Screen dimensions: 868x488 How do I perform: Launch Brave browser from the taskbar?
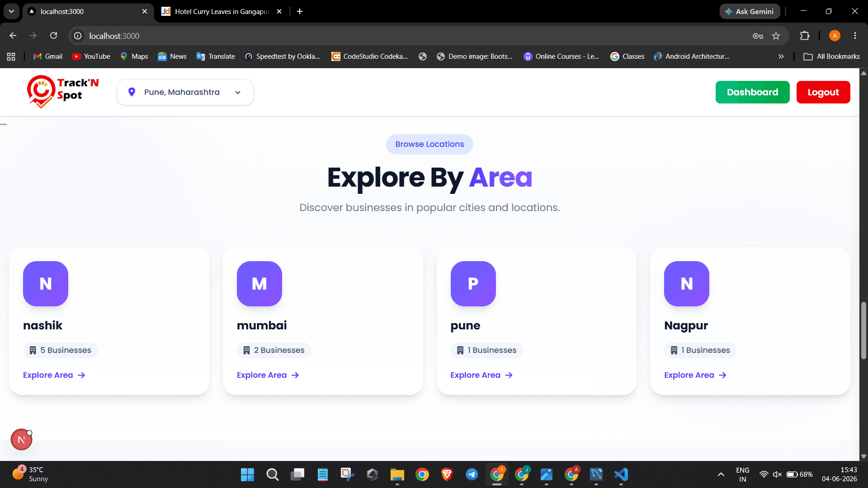click(x=447, y=474)
